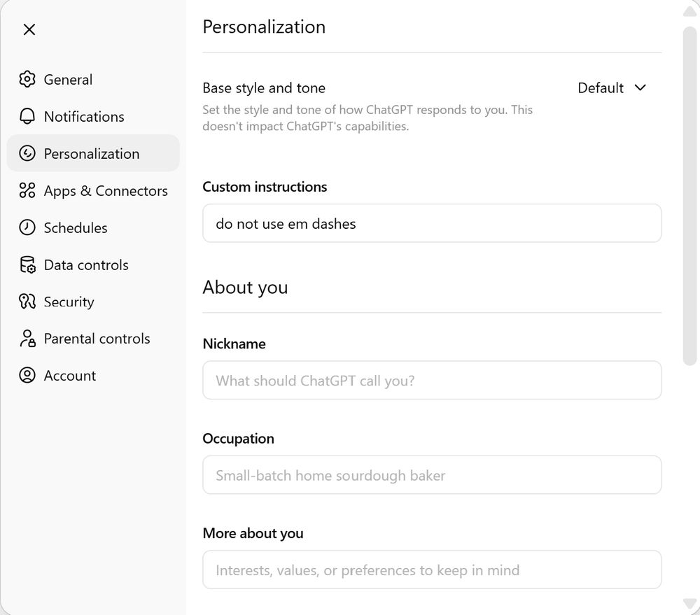Click the Schedules clock icon
This screenshot has width=700, height=615.
coord(27,227)
